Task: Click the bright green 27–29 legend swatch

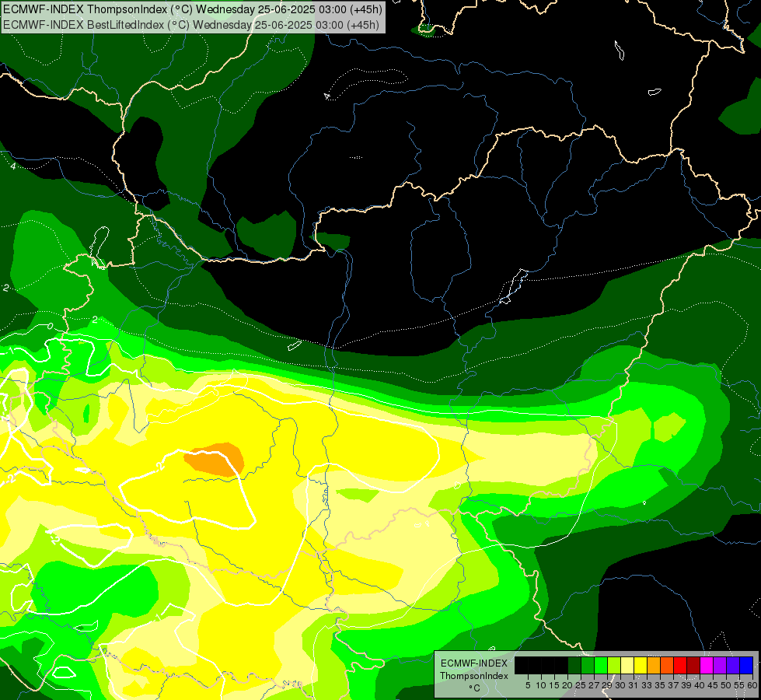Action: [x=601, y=665]
